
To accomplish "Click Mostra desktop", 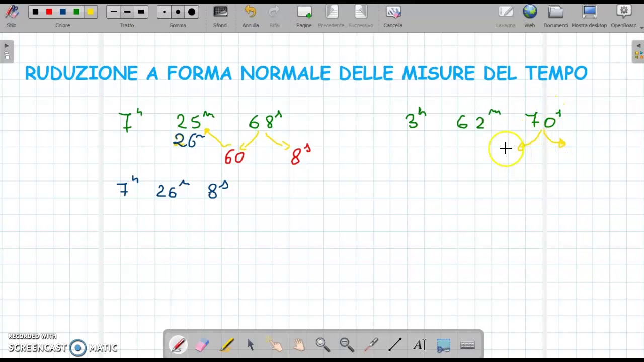I will pyautogui.click(x=589, y=16).
